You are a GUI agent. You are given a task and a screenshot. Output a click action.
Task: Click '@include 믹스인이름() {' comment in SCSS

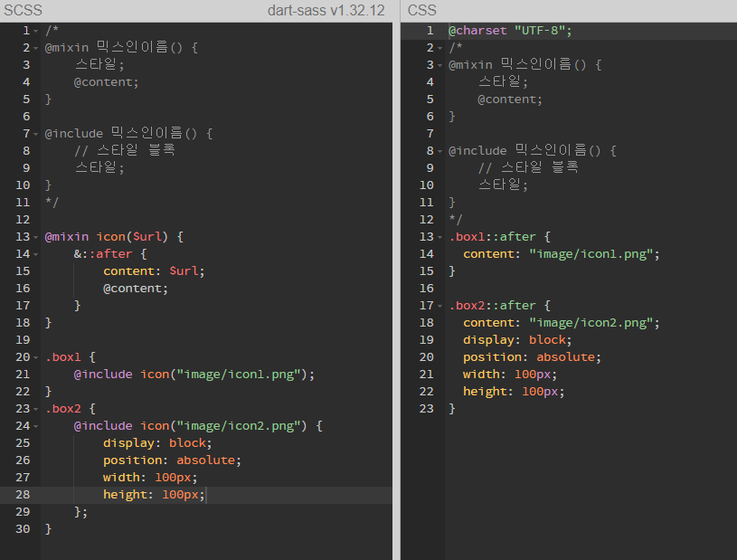click(x=128, y=134)
